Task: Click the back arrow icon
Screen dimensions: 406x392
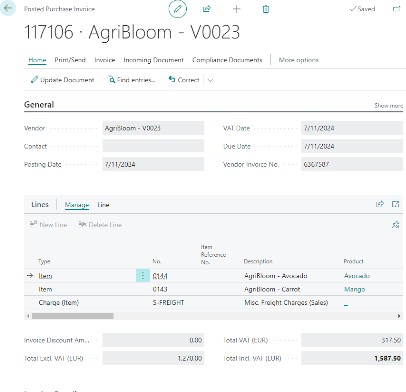Action: click(8, 8)
